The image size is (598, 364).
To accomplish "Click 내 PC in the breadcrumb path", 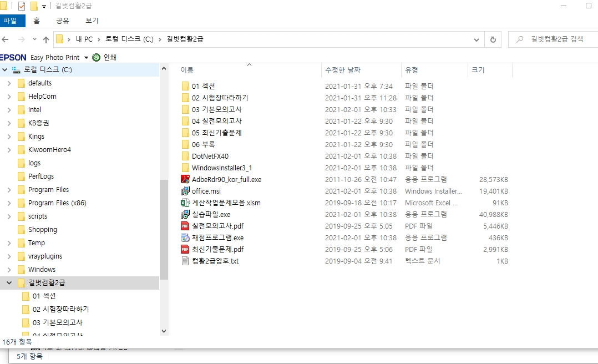I will pyautogui.click(x=84, y=39).
